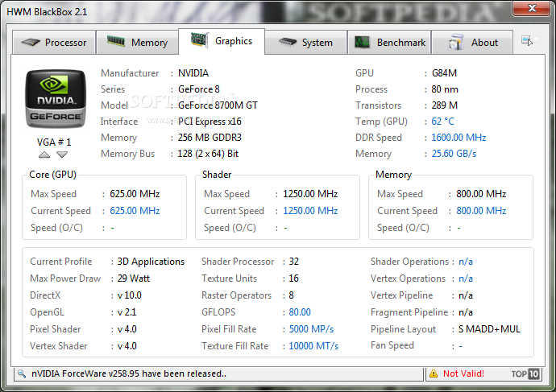Click the 3D Applications profile value
556x392 pixels.
click(x=151, y=262)
